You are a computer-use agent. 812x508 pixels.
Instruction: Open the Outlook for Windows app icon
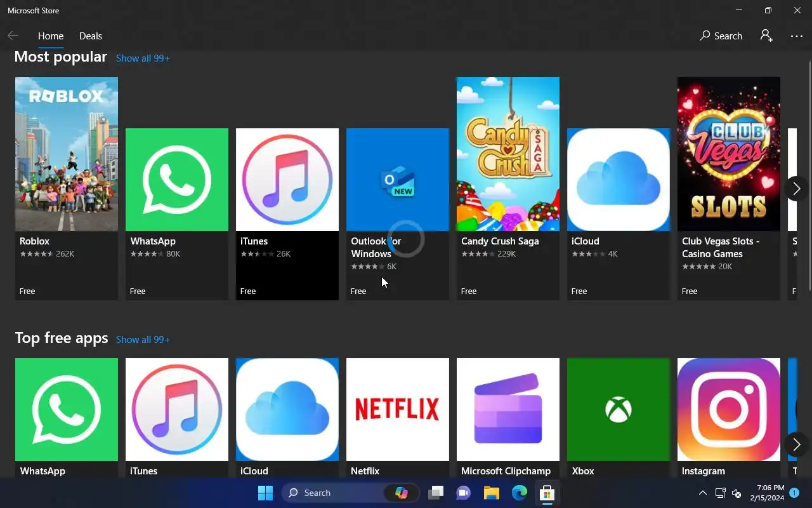tap(398, 180)
